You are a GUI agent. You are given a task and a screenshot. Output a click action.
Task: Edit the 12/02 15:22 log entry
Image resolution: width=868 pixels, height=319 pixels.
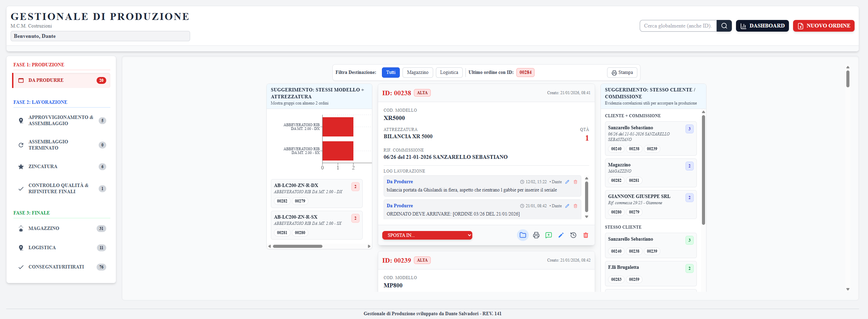[567, 182]
